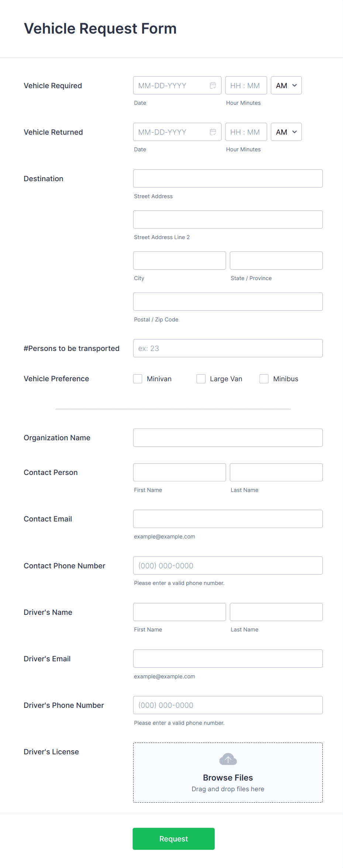Click the Request button

(173, 839)
